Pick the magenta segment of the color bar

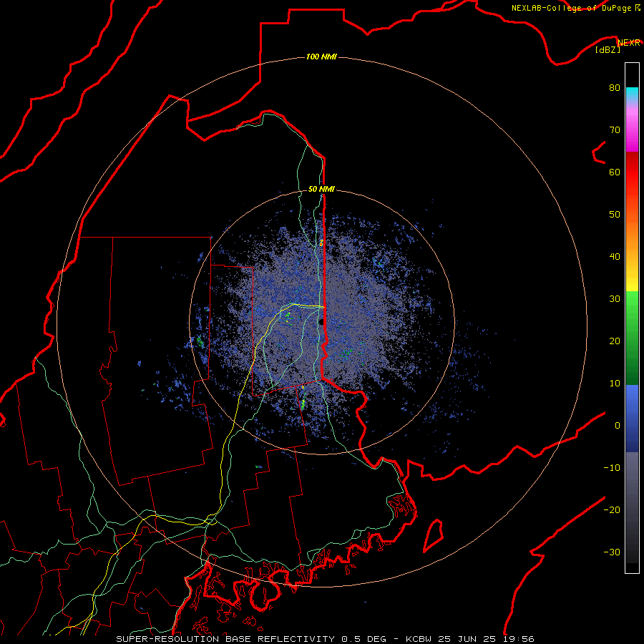(632, 132)
